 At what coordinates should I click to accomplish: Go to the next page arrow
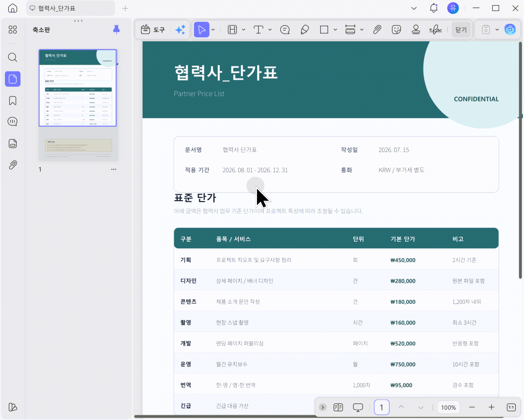pyautogui.click(x=421, y=407)
